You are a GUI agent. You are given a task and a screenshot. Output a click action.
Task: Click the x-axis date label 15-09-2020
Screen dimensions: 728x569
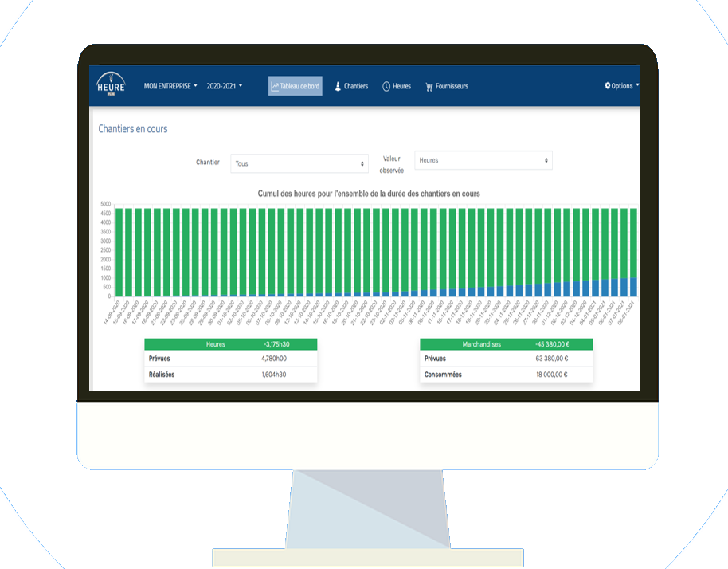119,312
